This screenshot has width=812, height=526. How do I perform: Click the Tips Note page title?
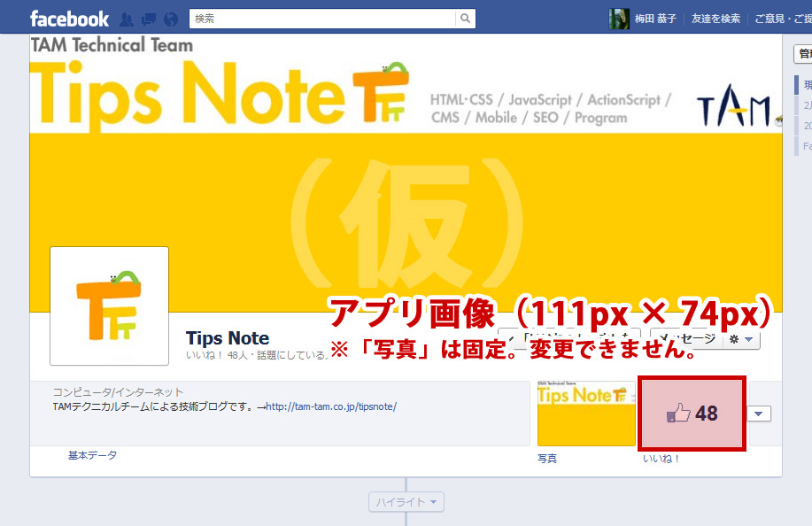click(x=228, y=338)
